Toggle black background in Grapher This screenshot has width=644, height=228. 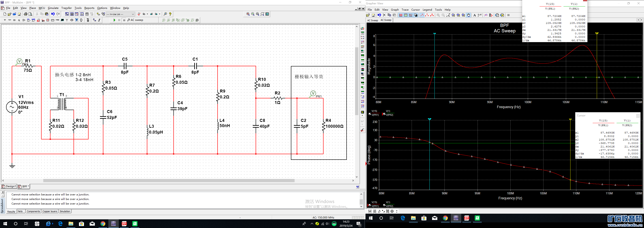tap(416, 15)
